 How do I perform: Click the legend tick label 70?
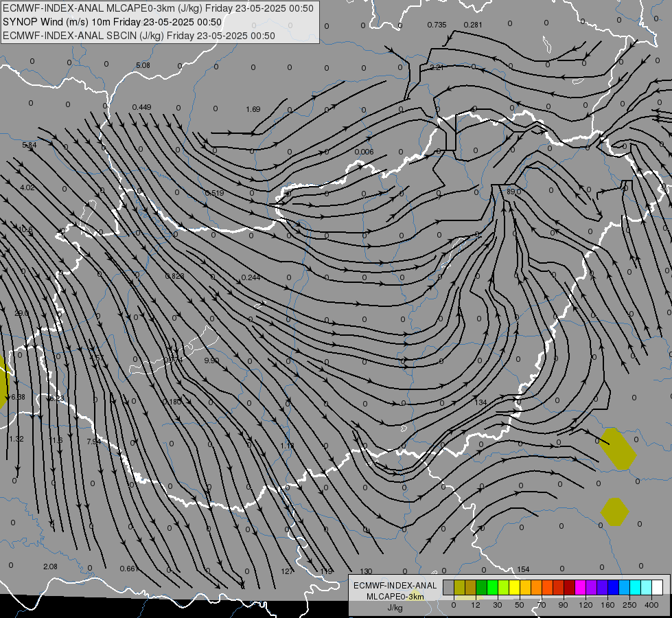[542, 605]
